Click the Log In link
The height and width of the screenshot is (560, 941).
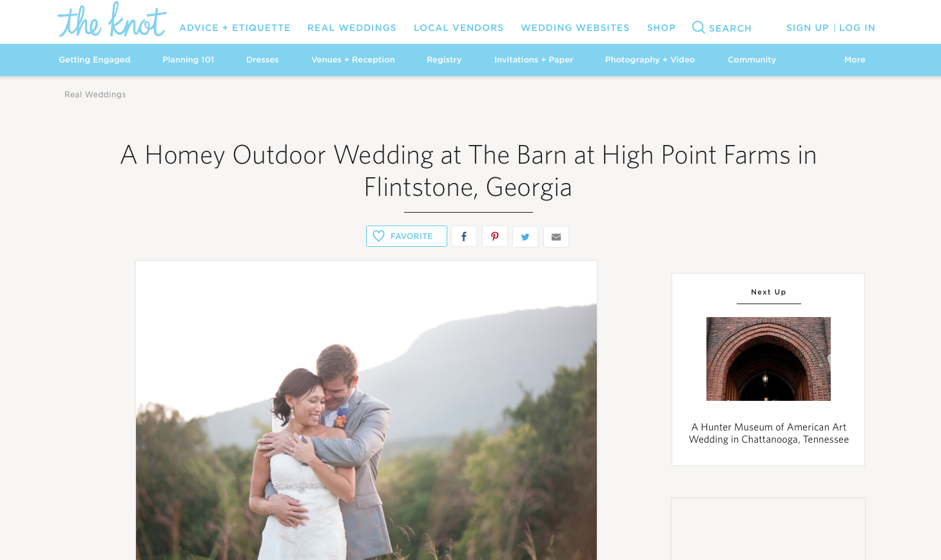pos(857,28)
